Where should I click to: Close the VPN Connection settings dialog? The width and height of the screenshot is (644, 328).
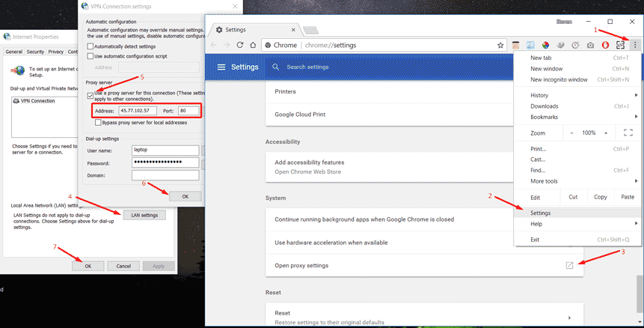(x=235, y=6)
